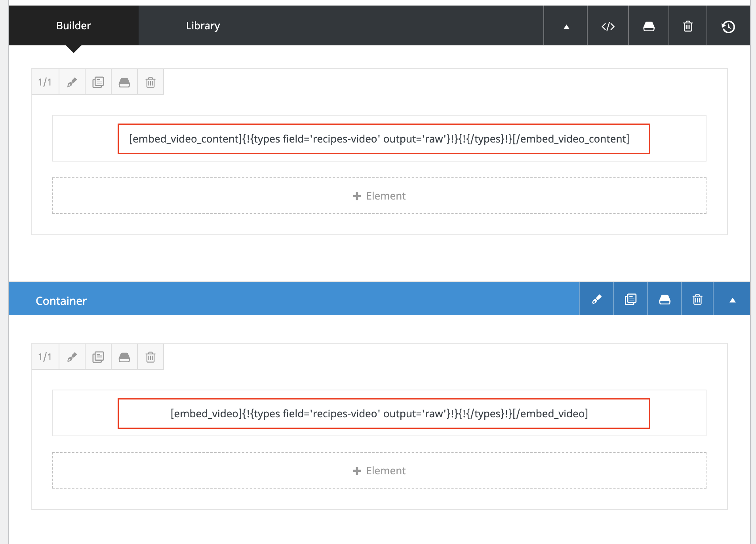The height and width of the screenshot is (544, 756).
Task: Save the Container to the library
Action: point(665,299)
